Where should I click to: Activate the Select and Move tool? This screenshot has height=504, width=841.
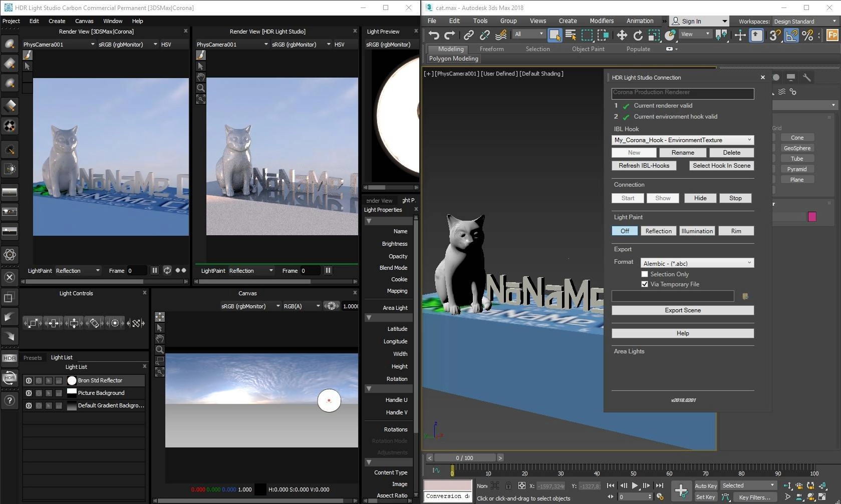click(622, 35)
